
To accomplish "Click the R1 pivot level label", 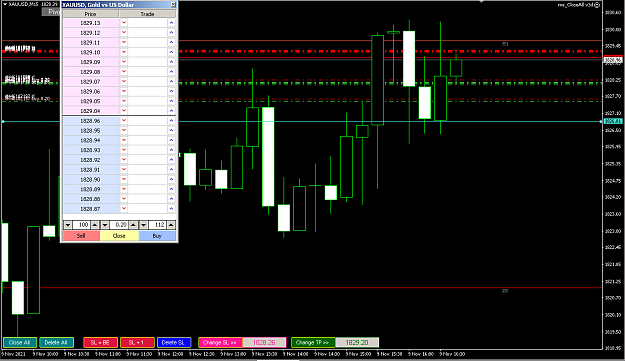I will 505,44.
